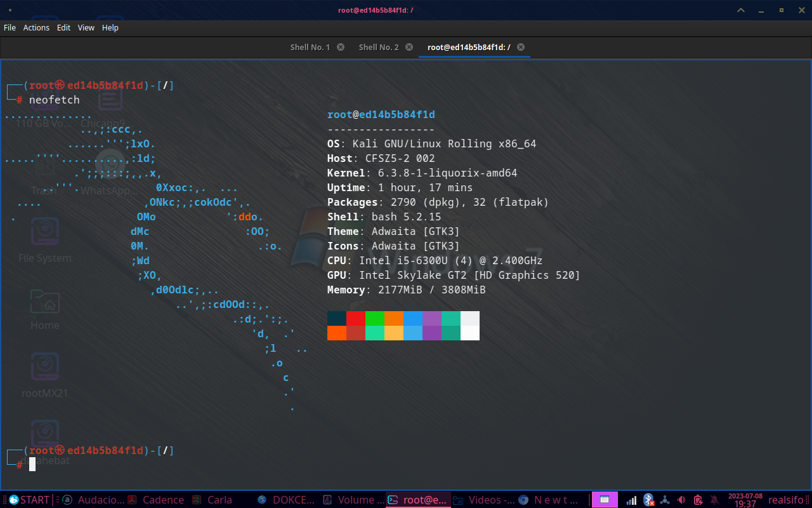Open the calendar from the taskbar clock

tap(745, 500)
